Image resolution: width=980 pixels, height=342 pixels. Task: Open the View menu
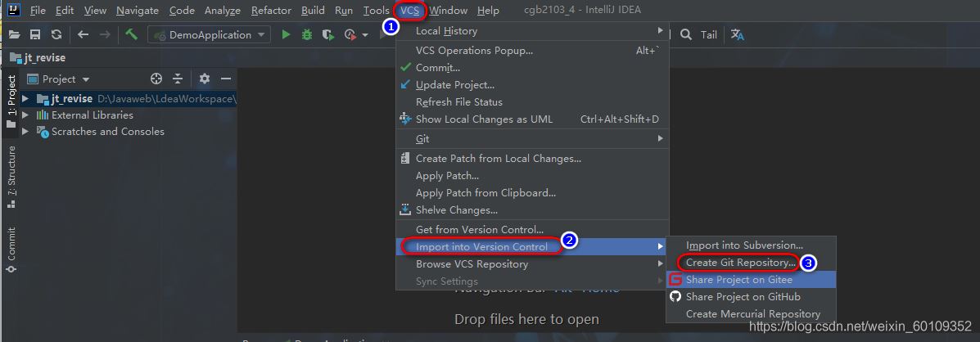95,10
